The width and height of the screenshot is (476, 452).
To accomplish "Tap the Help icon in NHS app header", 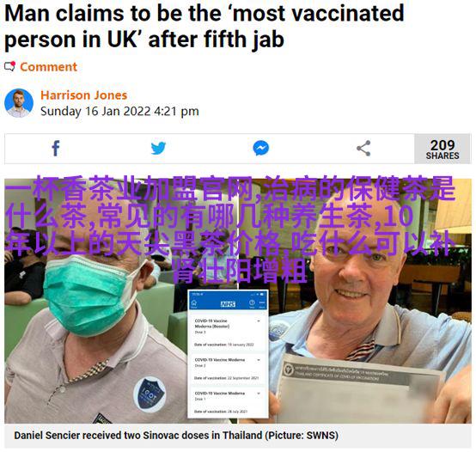I will click(252, 303).
